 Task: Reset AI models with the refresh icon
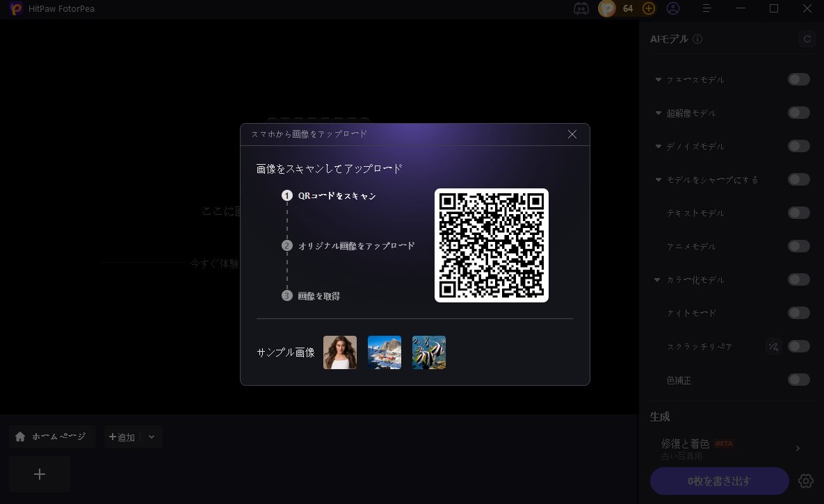click(807, 39)
